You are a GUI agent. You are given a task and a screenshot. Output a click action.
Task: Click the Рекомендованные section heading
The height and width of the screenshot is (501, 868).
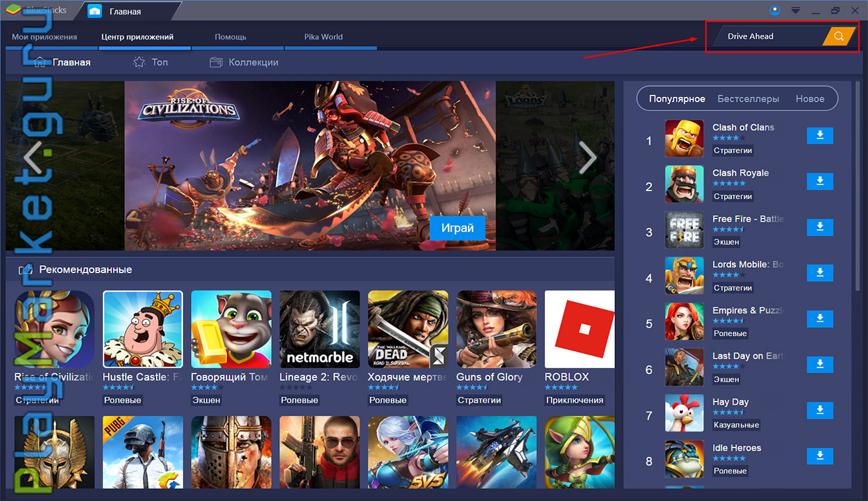[85, 270]
